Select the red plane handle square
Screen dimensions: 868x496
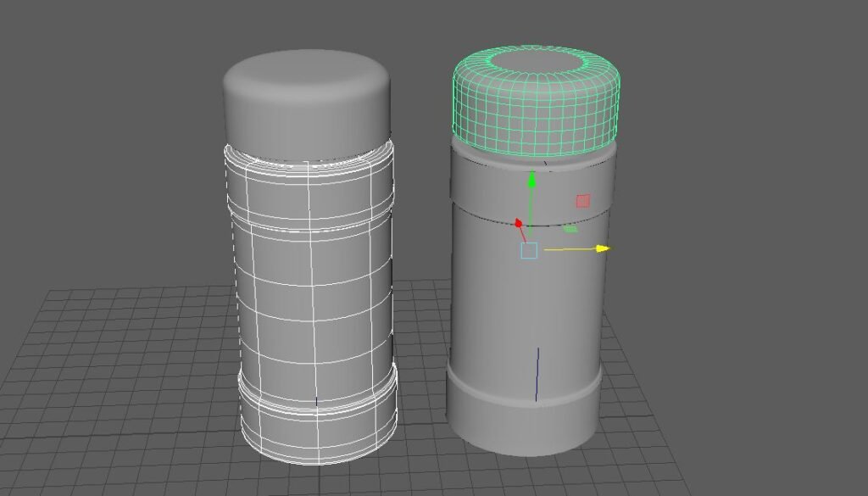tap(583, 201)
